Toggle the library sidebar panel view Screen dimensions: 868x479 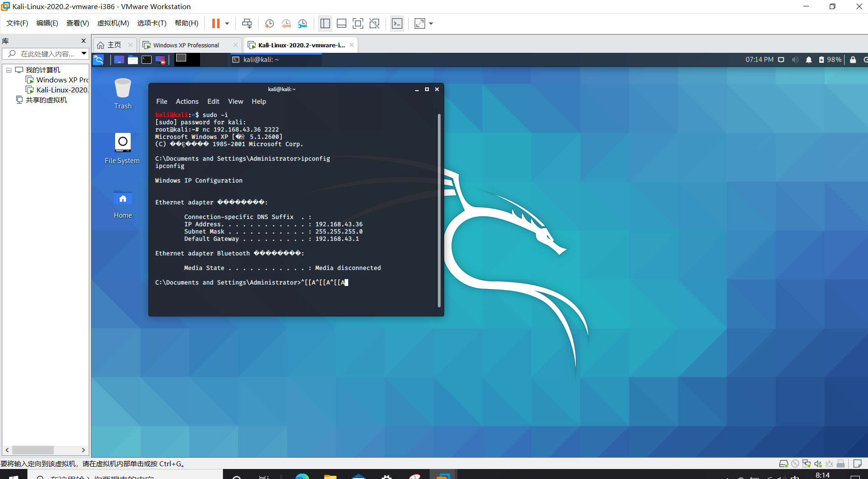click(x=325, y=24)
